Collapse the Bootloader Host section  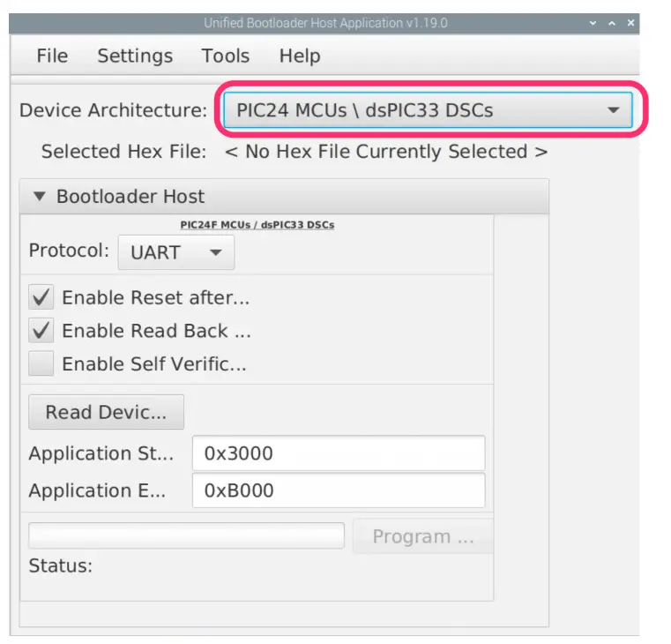point(39,197)
